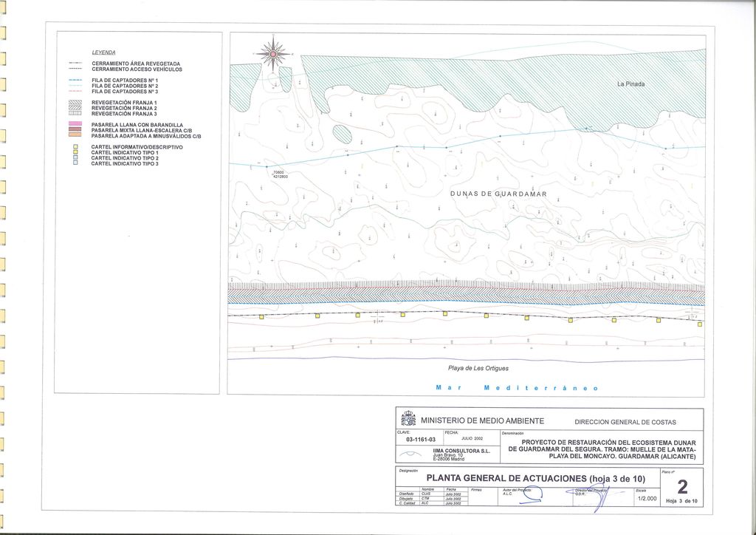Click the oval hatched area on the map
This screenshot has width=756, height=535.
(x=342, y=134)
